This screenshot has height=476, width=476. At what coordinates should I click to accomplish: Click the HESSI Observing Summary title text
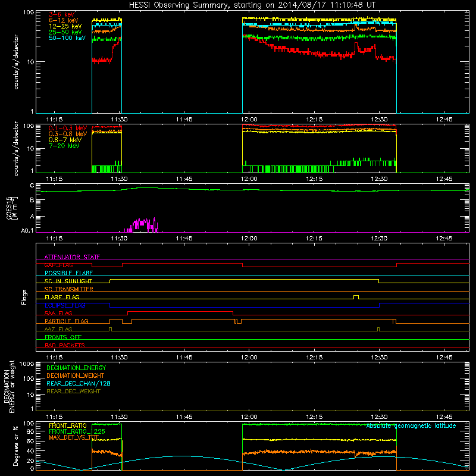tap(252, 5)
